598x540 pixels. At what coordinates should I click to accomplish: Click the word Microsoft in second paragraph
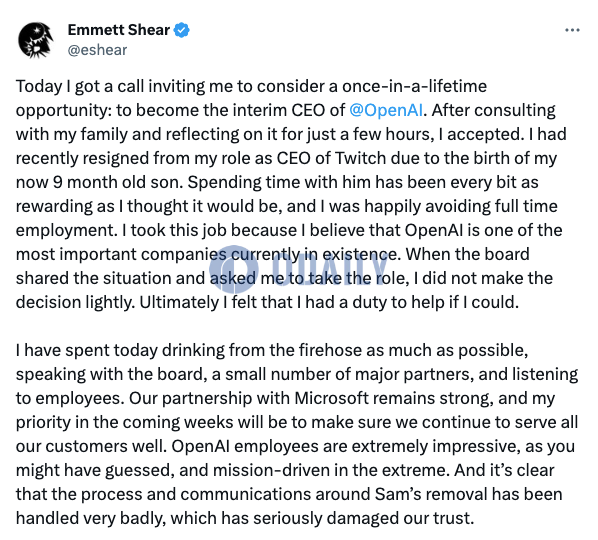332,398
